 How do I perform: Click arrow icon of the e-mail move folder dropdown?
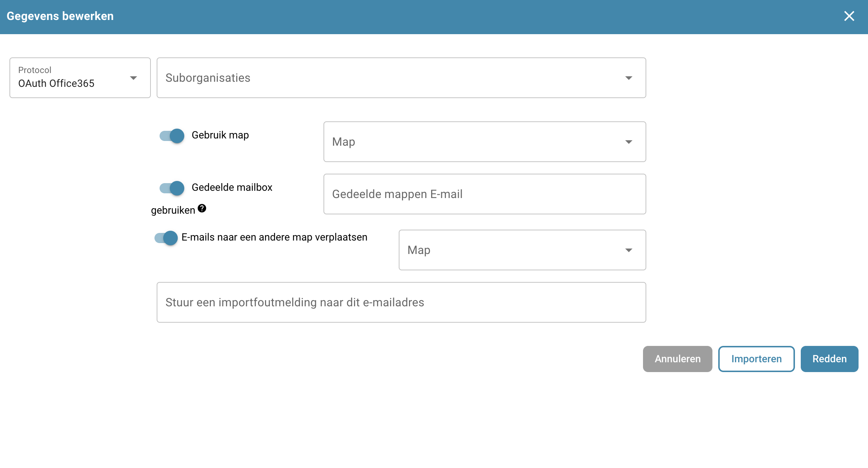[628, 250]
